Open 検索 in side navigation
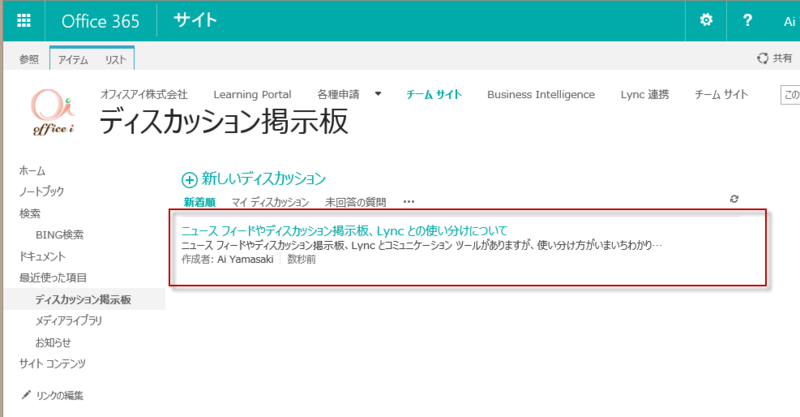 pyautogui.click(x=30, y=213)
